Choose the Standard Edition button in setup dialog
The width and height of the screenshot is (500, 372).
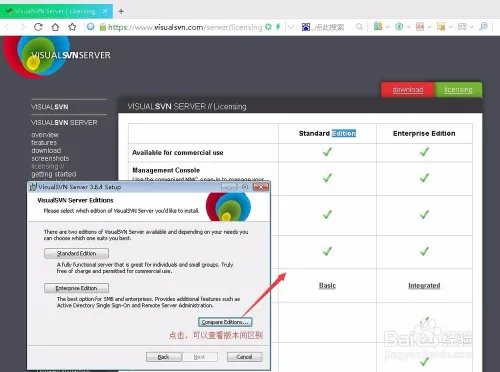76,253
